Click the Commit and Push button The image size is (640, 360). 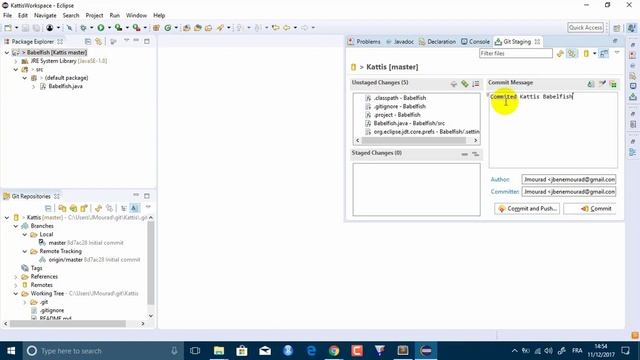click(527, 209)
